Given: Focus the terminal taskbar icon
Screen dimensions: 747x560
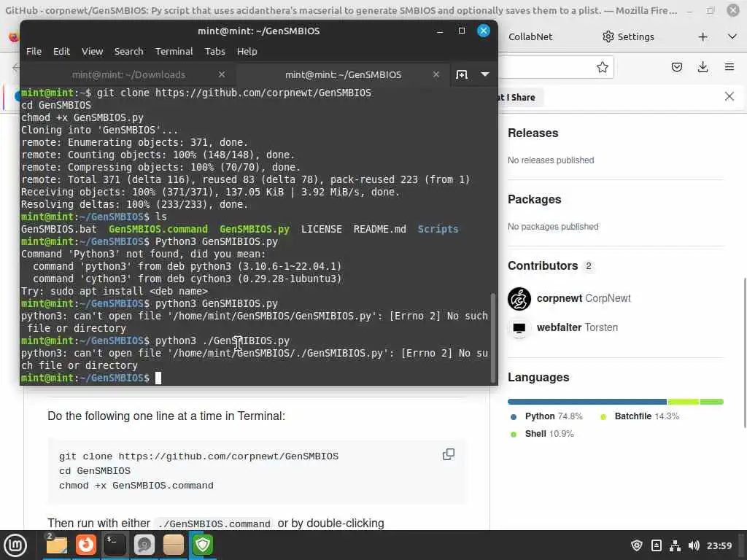Looking at the screenshot, I should pyautogui.click(x=115, y=545).
